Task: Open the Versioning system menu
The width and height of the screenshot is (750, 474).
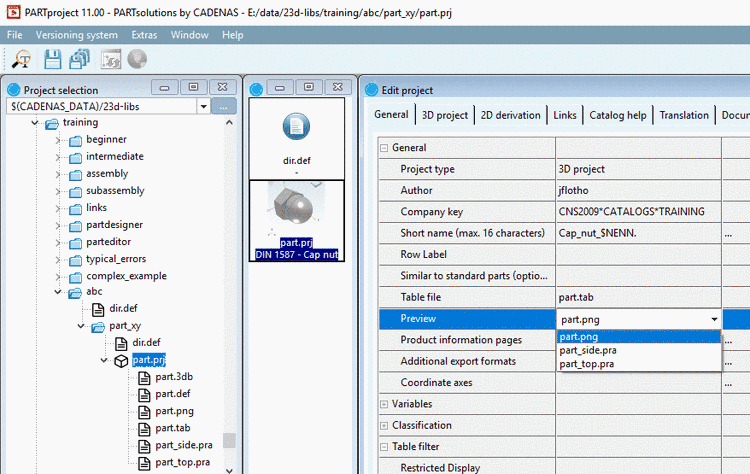Action: pyautogui.click(x=77, y=35)
